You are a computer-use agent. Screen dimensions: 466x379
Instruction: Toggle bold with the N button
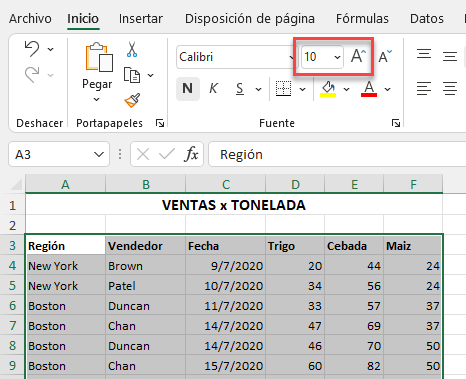(188, 89)
